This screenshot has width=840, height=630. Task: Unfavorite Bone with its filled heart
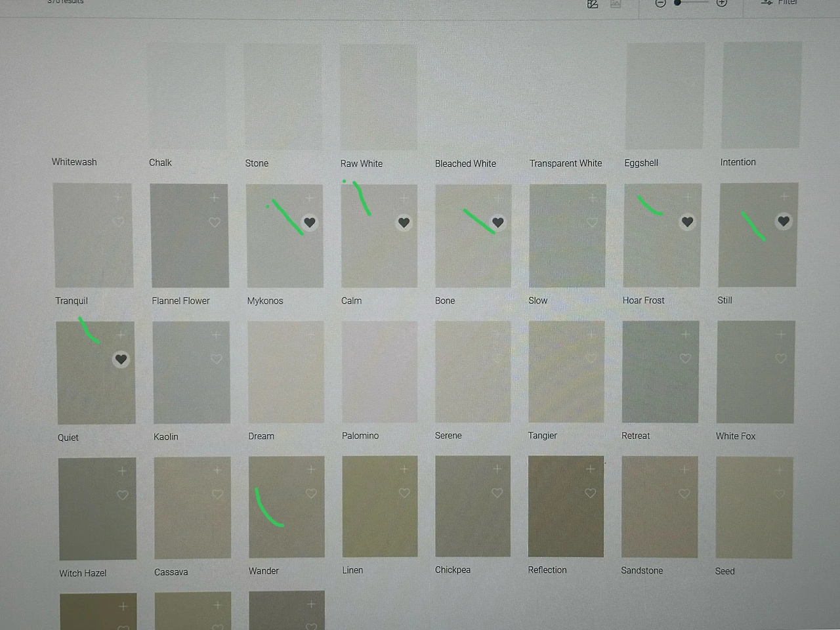tap(498, 222)
